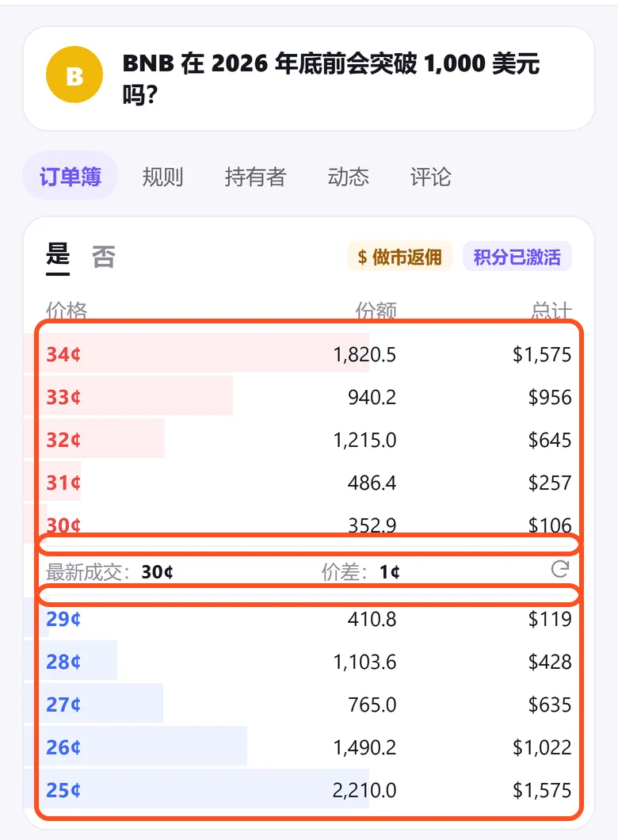Viewport: 618px width, 840px height.
Task: Click the 积分已激活 badge
Action: pos(517,257)
